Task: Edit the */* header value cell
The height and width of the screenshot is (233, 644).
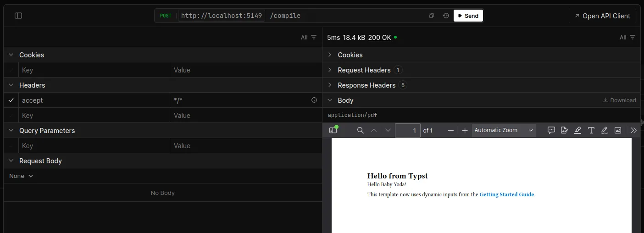Action: [239, 100]
